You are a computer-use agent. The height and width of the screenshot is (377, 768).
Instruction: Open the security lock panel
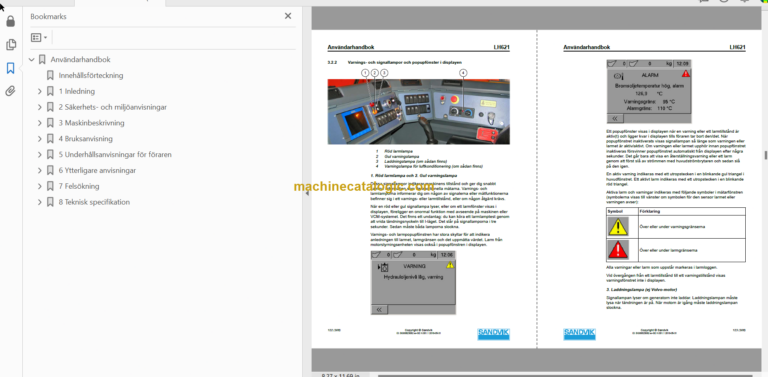point(10,22)
